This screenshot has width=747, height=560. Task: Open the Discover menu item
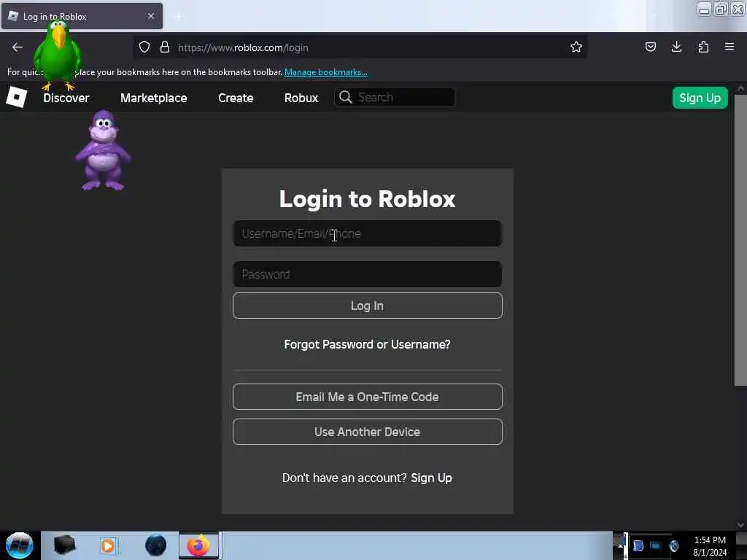point(66,98)
